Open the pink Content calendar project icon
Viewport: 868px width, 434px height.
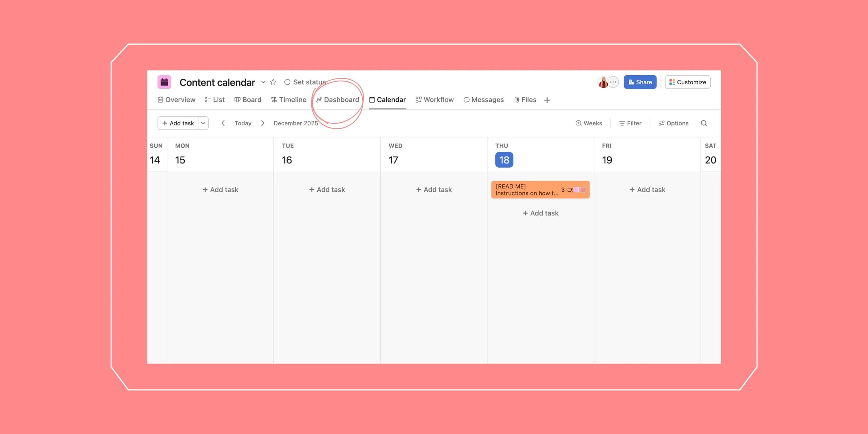tap(165, 82)
